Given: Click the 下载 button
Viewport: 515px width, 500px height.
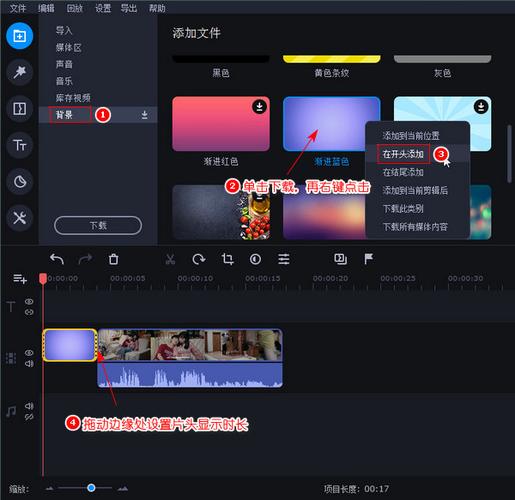Looking at the screenshot, I should coord(98,226).
